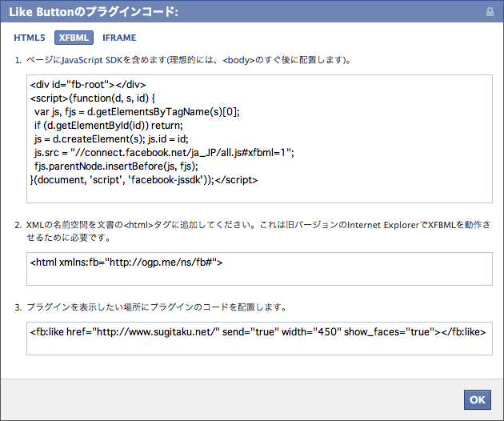Click the closing script tag line

[x=144, y=180]
